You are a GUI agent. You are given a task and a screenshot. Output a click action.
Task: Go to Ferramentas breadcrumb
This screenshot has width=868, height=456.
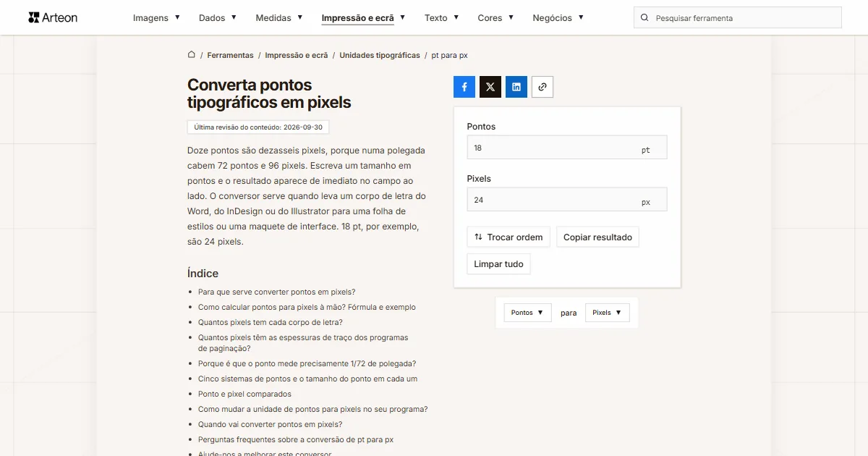pyautogui.click(x=230, y=55)
